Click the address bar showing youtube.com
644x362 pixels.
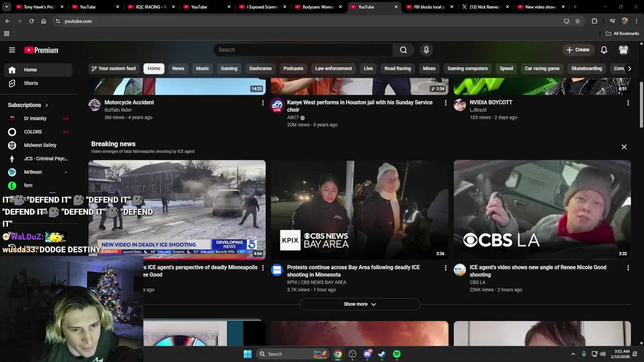coord(307,21)
